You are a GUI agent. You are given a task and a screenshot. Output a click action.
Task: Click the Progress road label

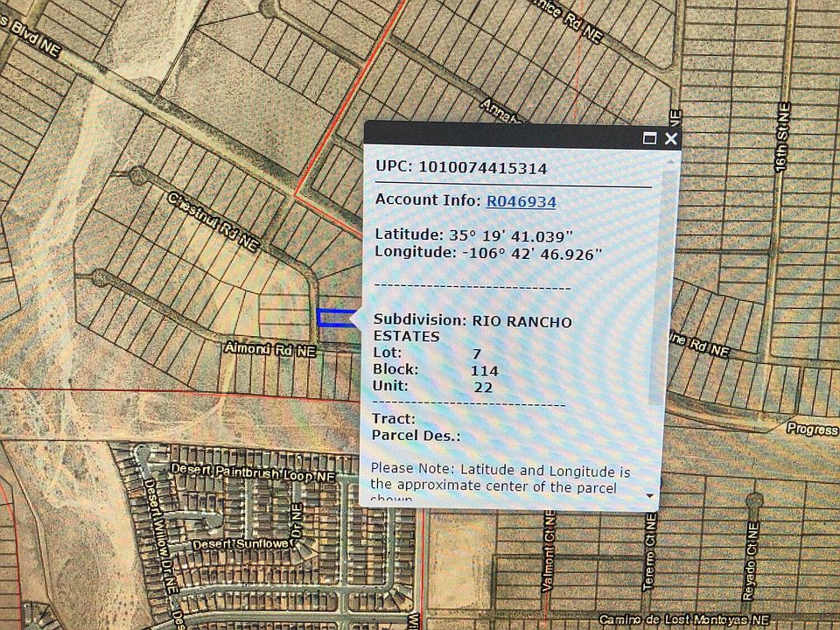[x=813, y=429]
